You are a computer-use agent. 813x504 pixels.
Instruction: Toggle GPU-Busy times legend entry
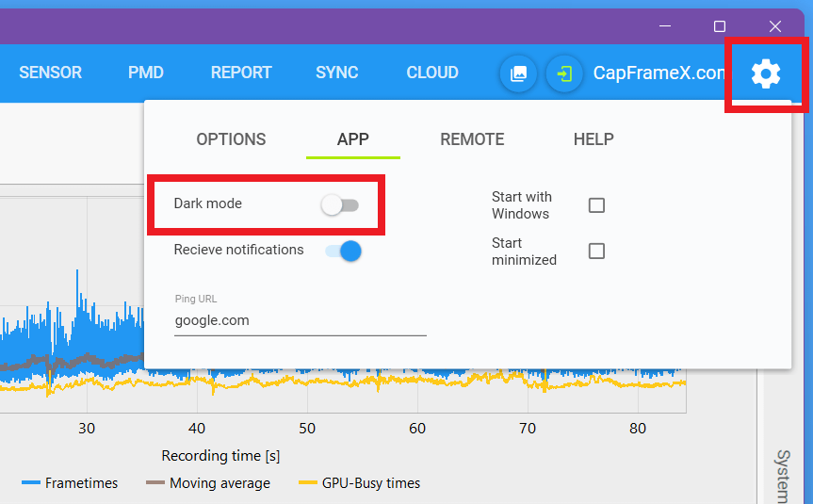(359, 482)
